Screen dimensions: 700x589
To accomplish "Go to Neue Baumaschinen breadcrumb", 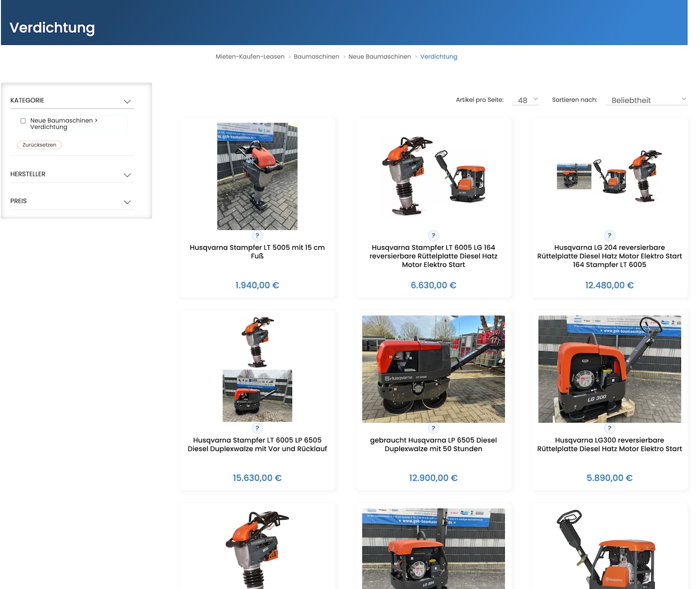I will click(x=380, y=56).
